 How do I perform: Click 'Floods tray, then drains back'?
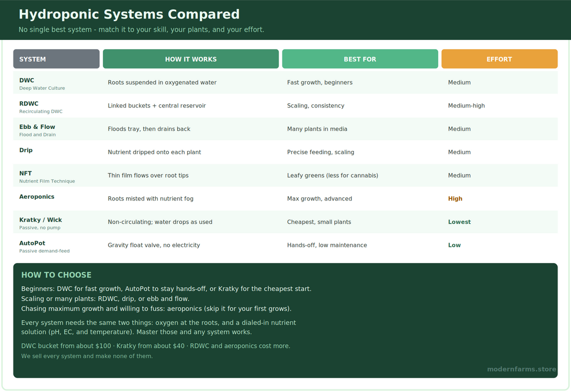[x=149, y=129]
